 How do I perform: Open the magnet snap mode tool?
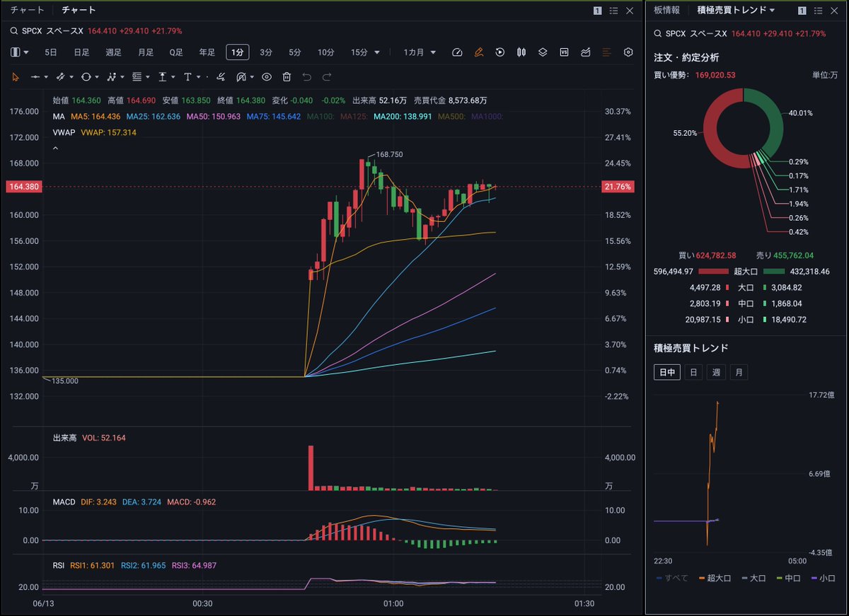[241, 76]
